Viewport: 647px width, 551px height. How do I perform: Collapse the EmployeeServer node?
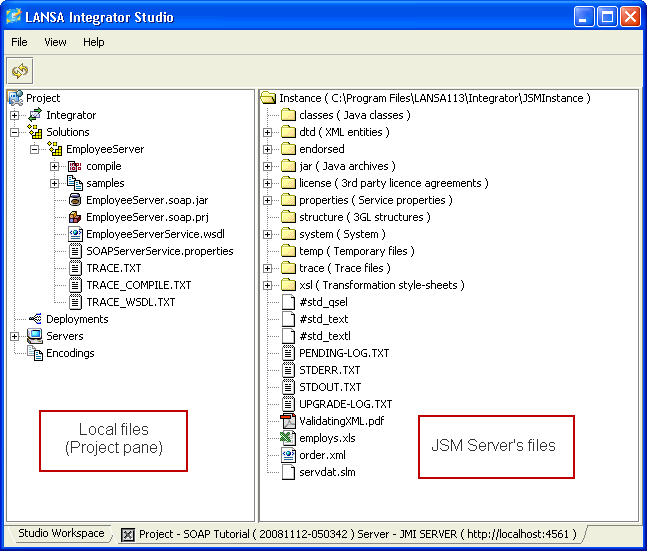[x=35, y=149]
